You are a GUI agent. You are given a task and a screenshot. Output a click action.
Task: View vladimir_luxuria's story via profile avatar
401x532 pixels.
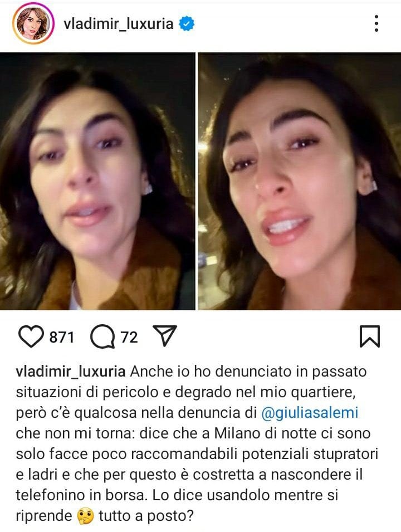pos(33,23)
